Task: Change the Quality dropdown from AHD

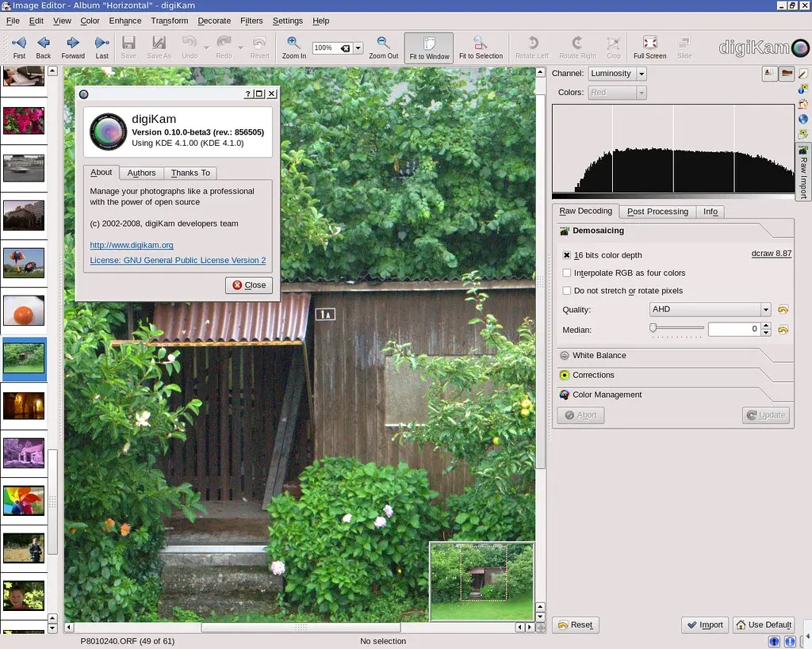Action: pyautogui.click(x=710, y=309)
